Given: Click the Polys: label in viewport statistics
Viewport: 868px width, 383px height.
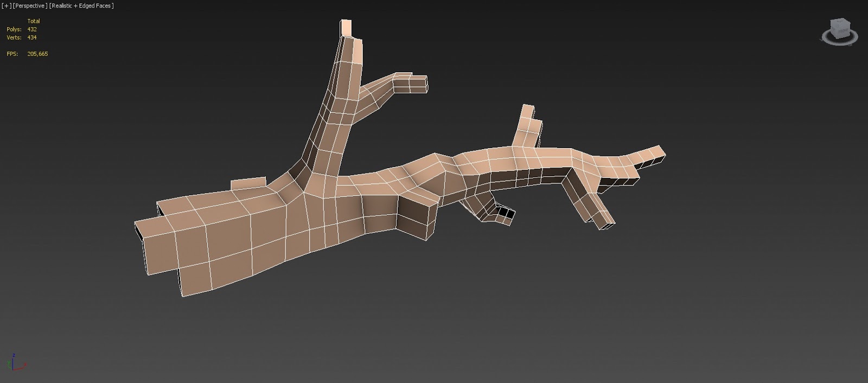Looking at the screenshot, I should click(14, 29).
